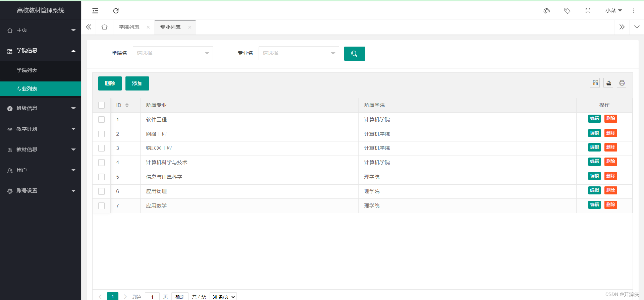Click the 确定 pagination button
This screenshot has height=300, width=644.
[180, 297]
